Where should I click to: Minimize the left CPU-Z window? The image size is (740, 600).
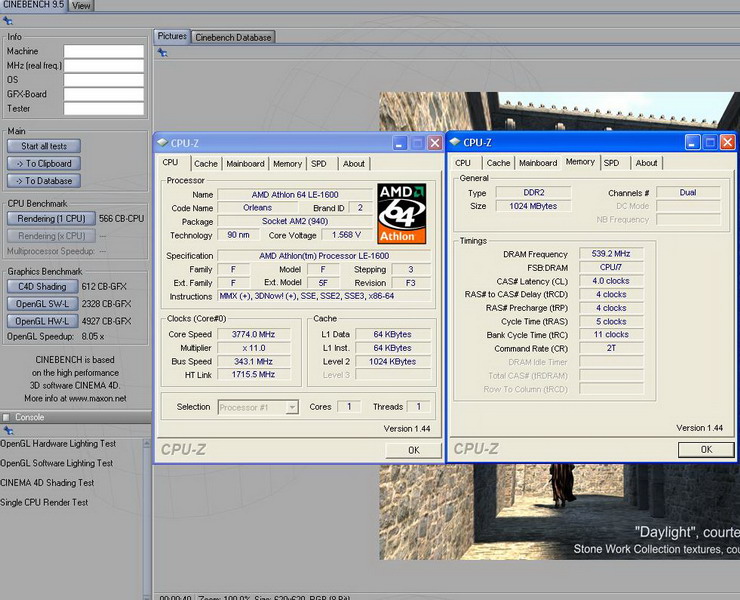click(x=400, y=143)
